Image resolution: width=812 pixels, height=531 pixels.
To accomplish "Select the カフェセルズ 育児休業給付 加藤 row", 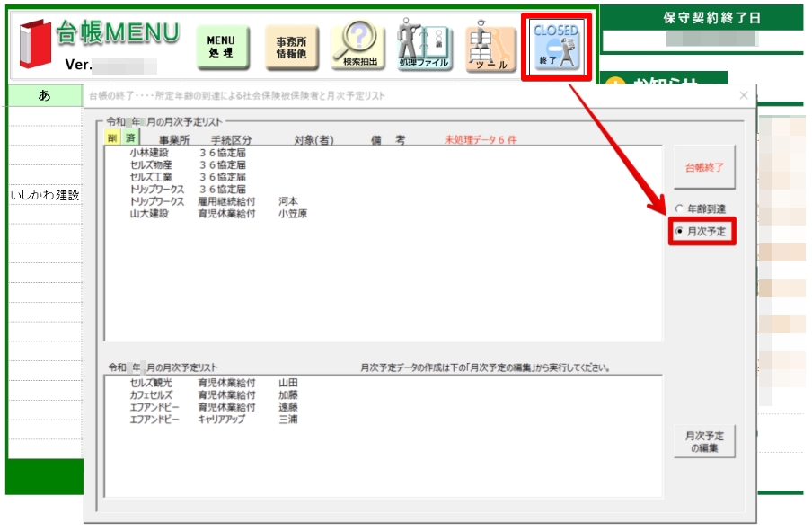I will [x=384, y=394].
